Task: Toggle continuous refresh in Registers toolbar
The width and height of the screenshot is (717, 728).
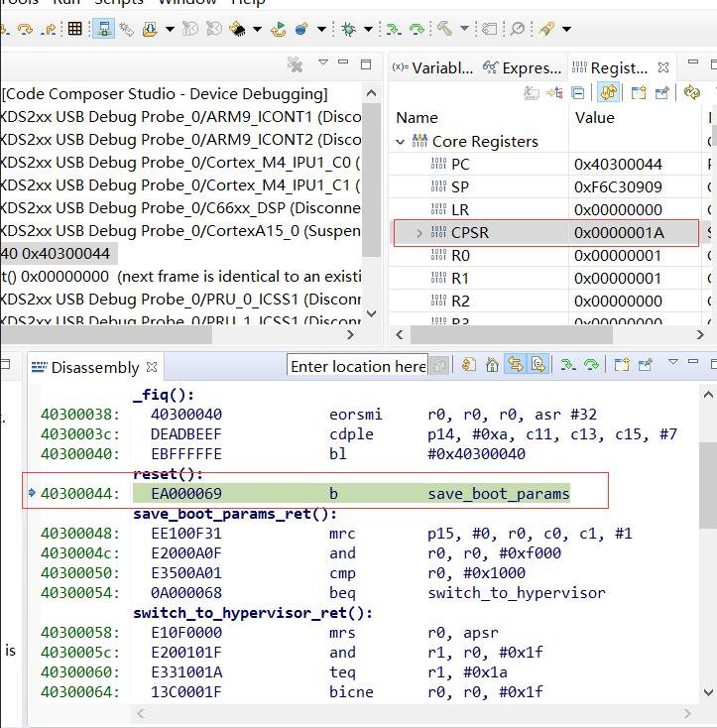Action: (x=609, y=93)
